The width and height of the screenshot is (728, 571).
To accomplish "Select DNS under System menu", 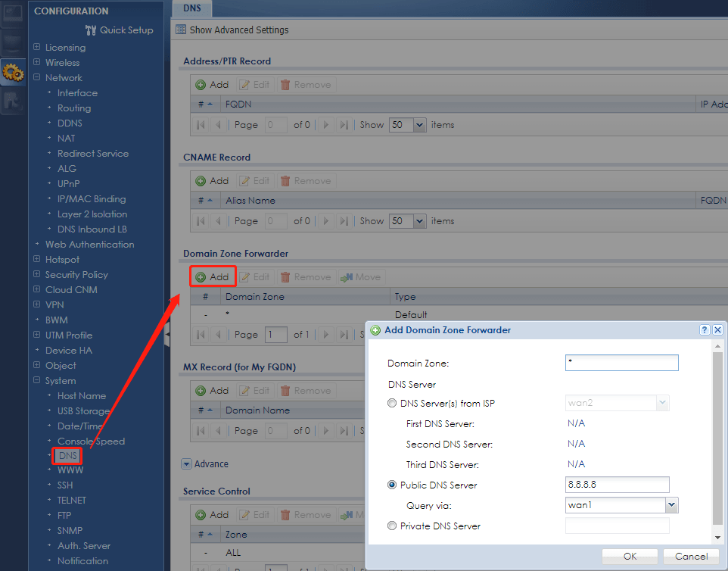I will (68, 456).
